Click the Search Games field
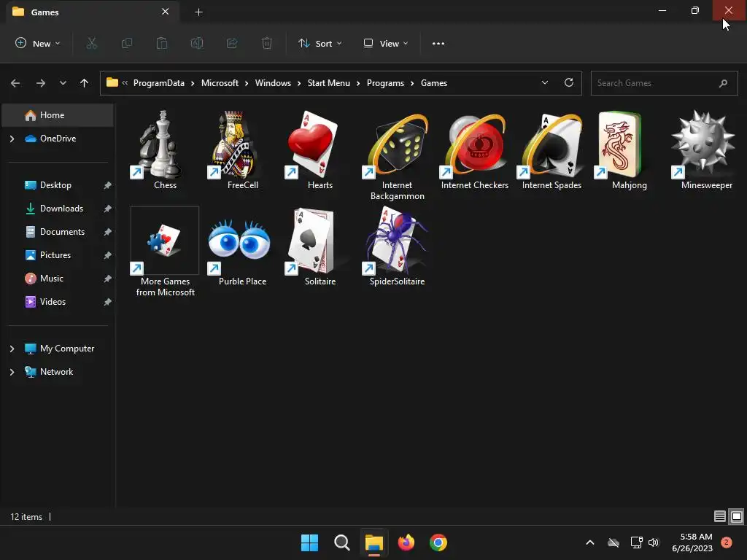 point(664,83)
